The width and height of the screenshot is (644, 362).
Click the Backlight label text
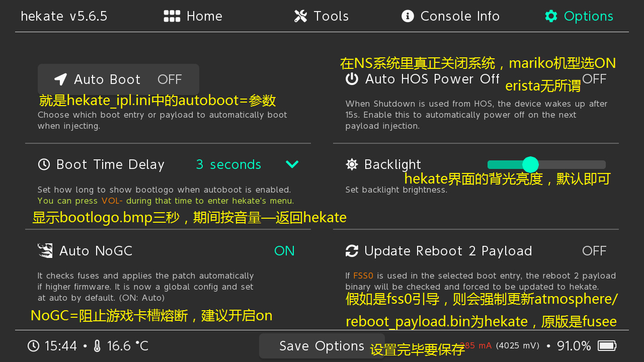click(x=392, y=164)
